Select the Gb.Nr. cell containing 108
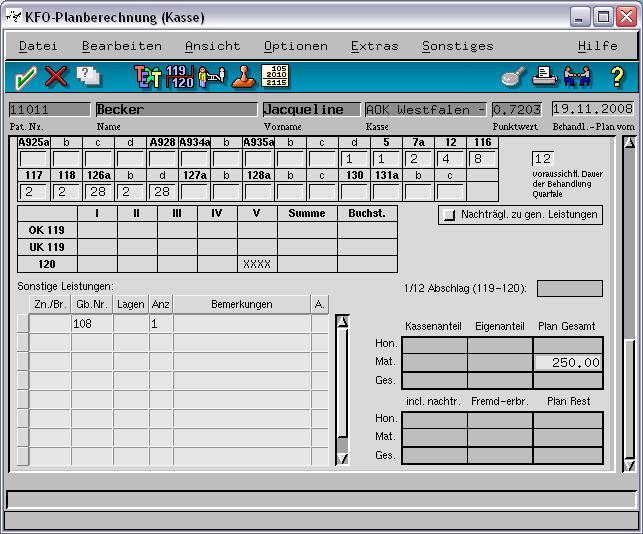This screenshot has width=643, height=534. coord(92,324)
